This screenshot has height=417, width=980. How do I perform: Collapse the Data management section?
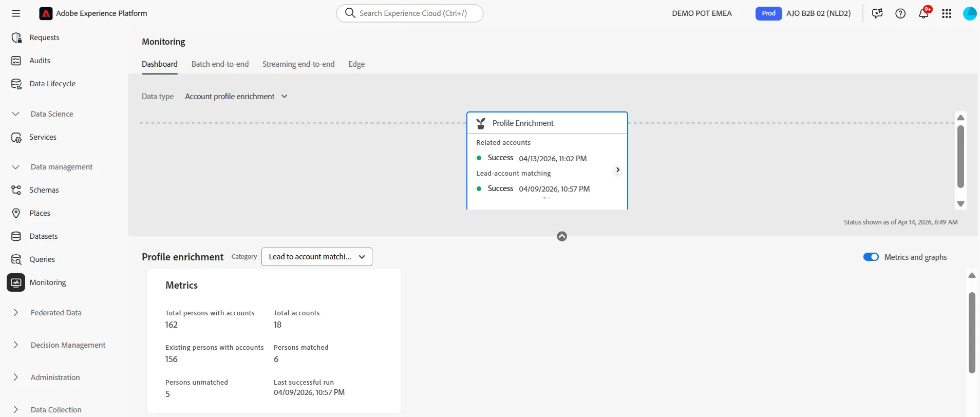tap(16, 167)
